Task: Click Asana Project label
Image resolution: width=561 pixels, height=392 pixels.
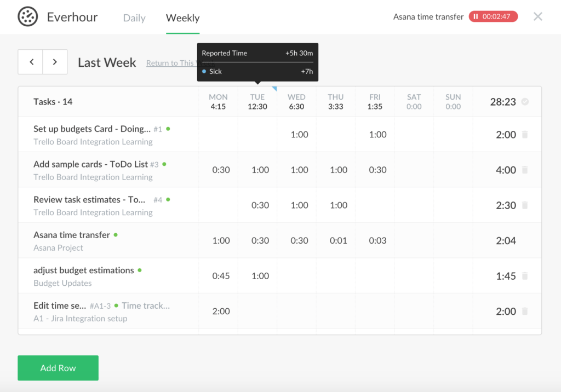Action: (58, 248)
